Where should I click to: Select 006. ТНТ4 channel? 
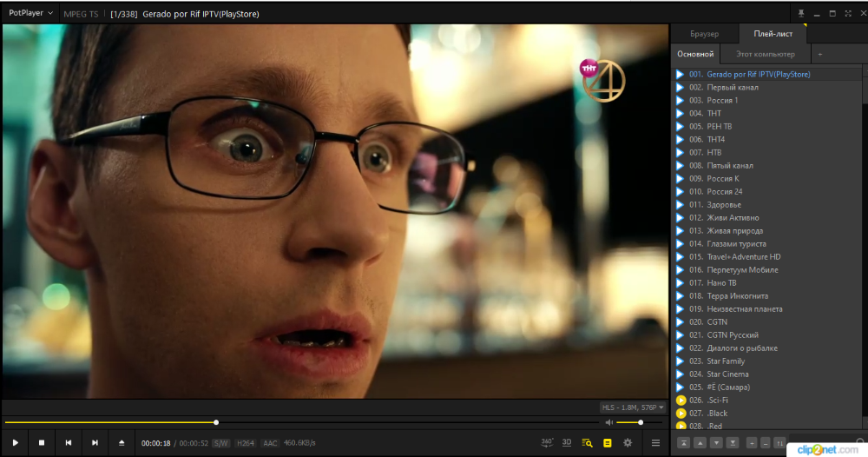click(766, 139)
